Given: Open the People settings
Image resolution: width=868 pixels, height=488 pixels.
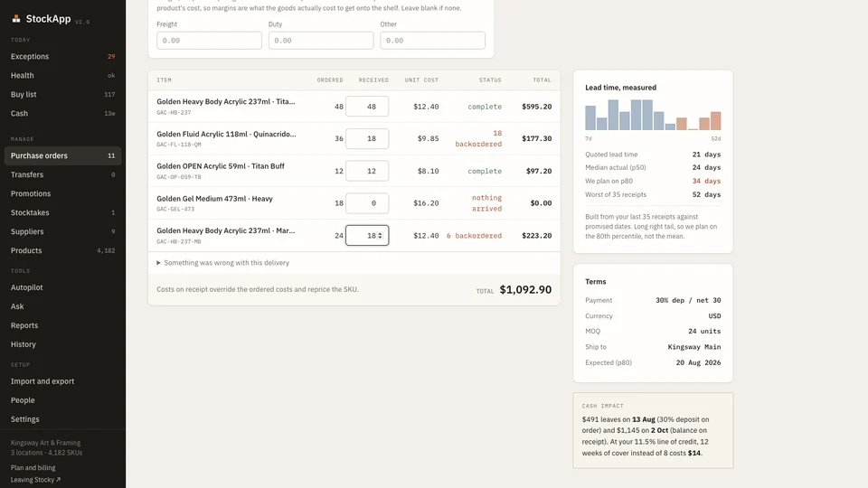Looking at the screenshot, I should (x=62, y=400).
